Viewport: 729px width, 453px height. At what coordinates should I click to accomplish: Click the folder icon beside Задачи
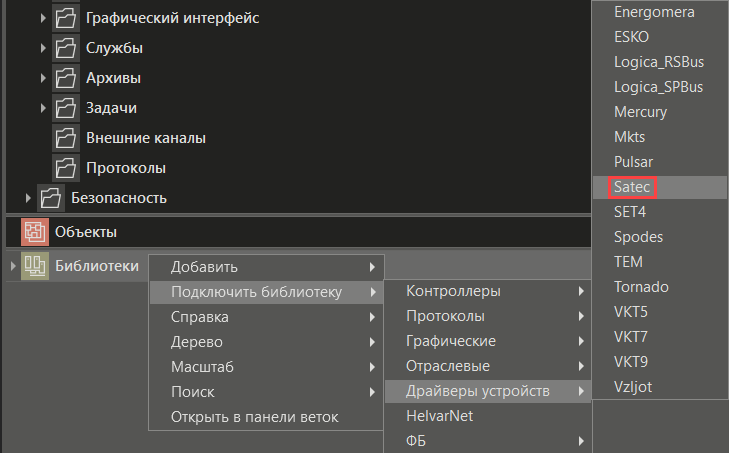click(66, 108)
